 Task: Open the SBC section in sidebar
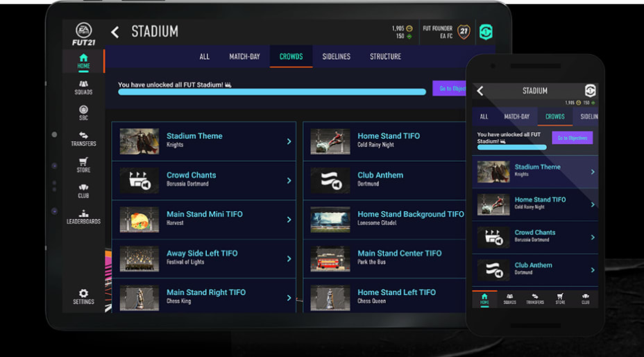83,113
